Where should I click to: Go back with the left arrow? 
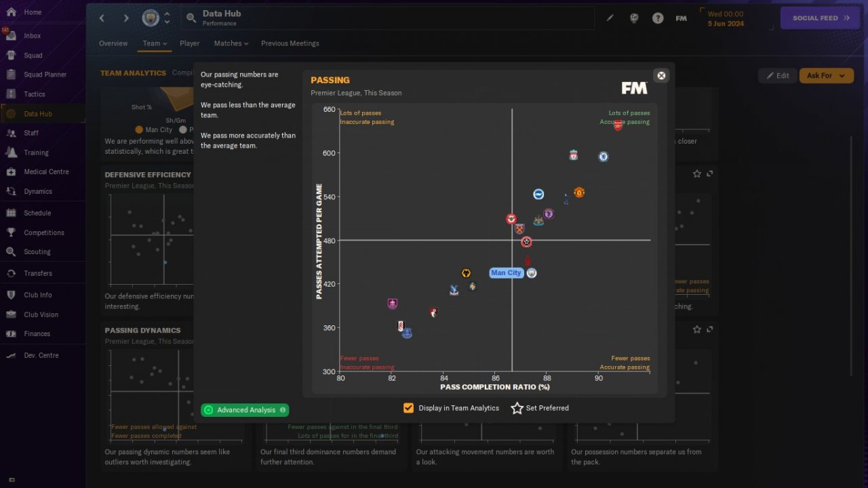[x=102, y=18]
